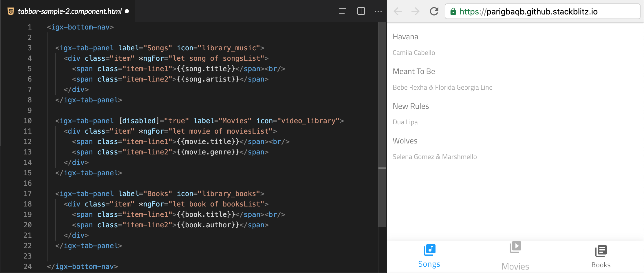Image resolution: width=644 pixels, height=273 pixels.
Task: Click "let book of booksList" ngFor value
Action: [216, 204]
